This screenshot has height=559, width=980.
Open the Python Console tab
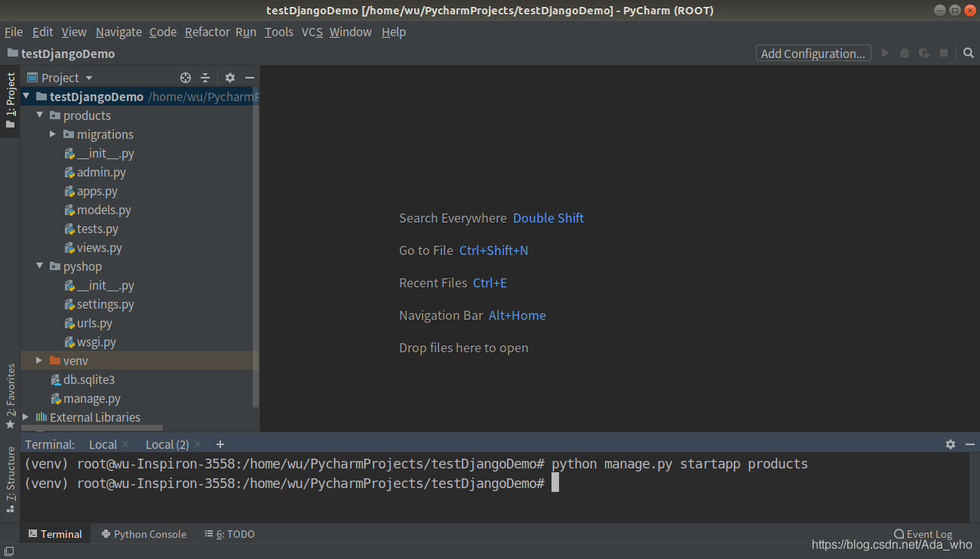point(144,533)
